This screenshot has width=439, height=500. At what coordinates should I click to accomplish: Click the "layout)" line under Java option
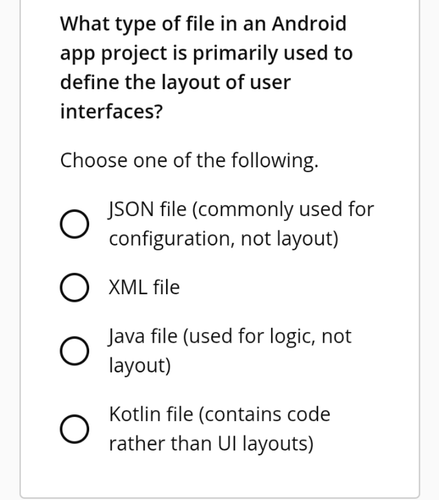point(140,366)
